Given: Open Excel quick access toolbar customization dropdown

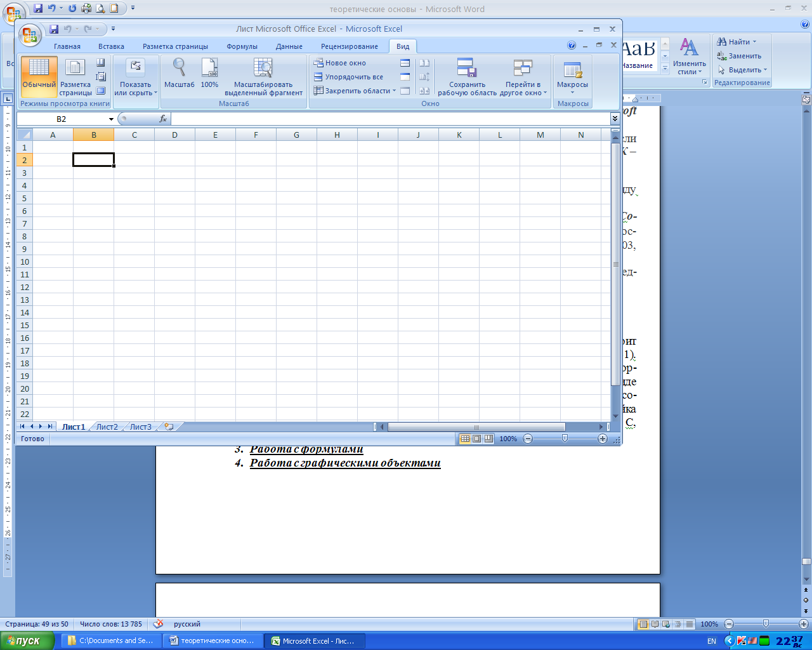Looking at the screenshot, I should [x=113, y=29].
